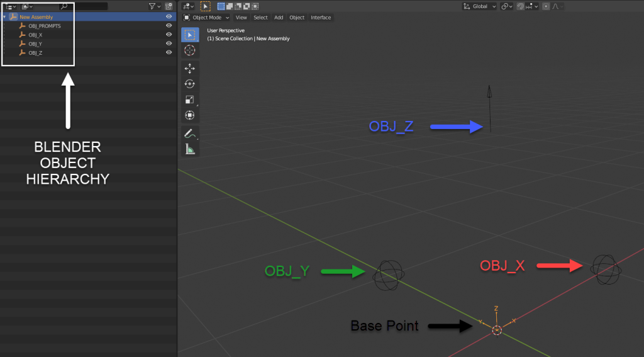This screenshot has height=357, width=644.
Task: Click the Select Box tool
Action: pyautogui.click(x=189, y=34)
